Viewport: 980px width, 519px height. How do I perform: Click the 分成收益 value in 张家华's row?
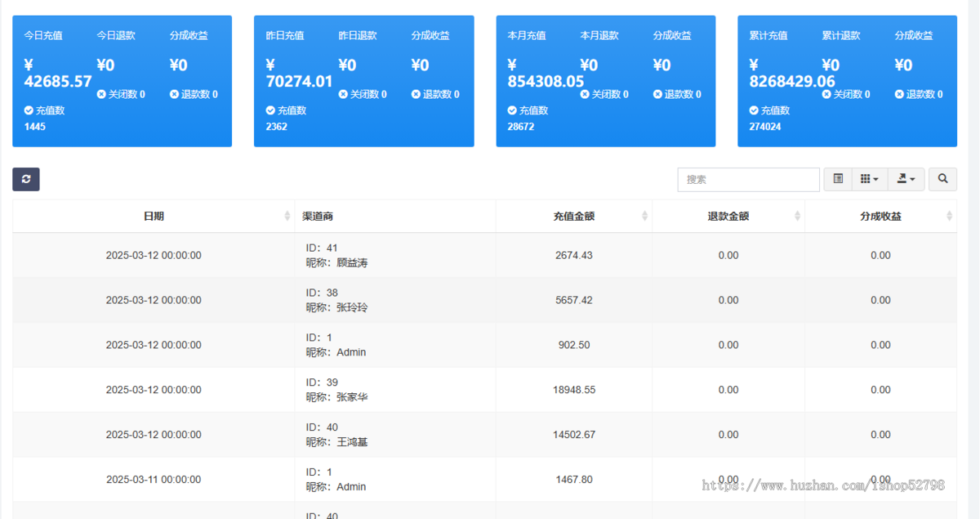tap(880, 390)
